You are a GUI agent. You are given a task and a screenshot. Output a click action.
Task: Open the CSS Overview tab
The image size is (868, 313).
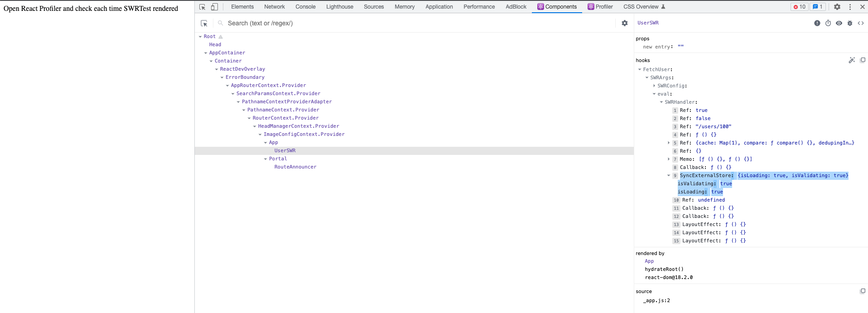pos(644,7)
